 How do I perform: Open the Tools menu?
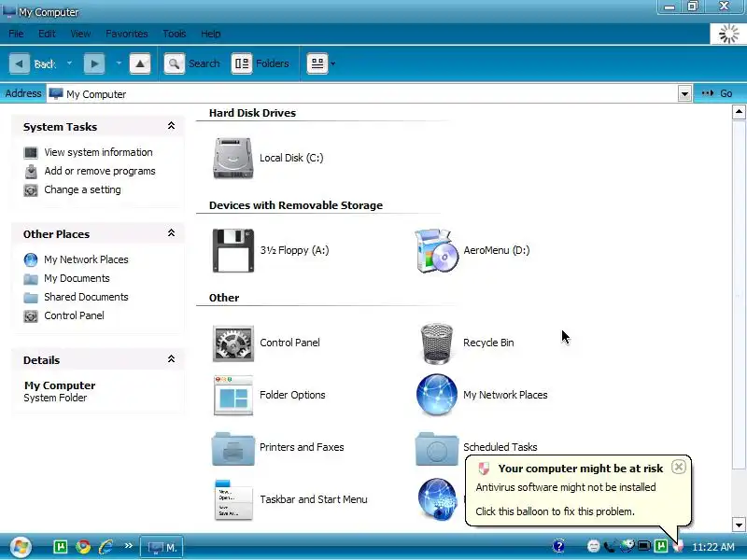click(175, 34)
